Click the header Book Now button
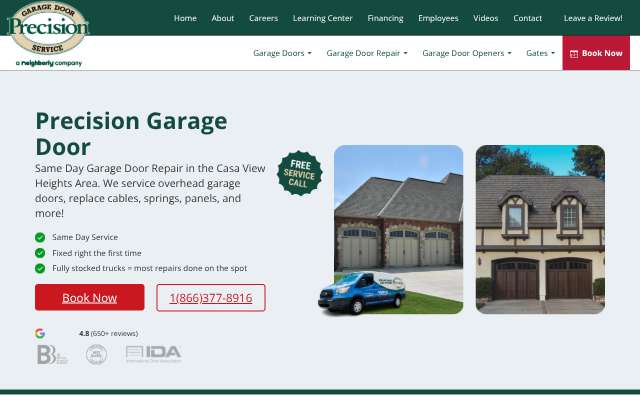This screenshot has height=400, width=640. click(596, 53)
